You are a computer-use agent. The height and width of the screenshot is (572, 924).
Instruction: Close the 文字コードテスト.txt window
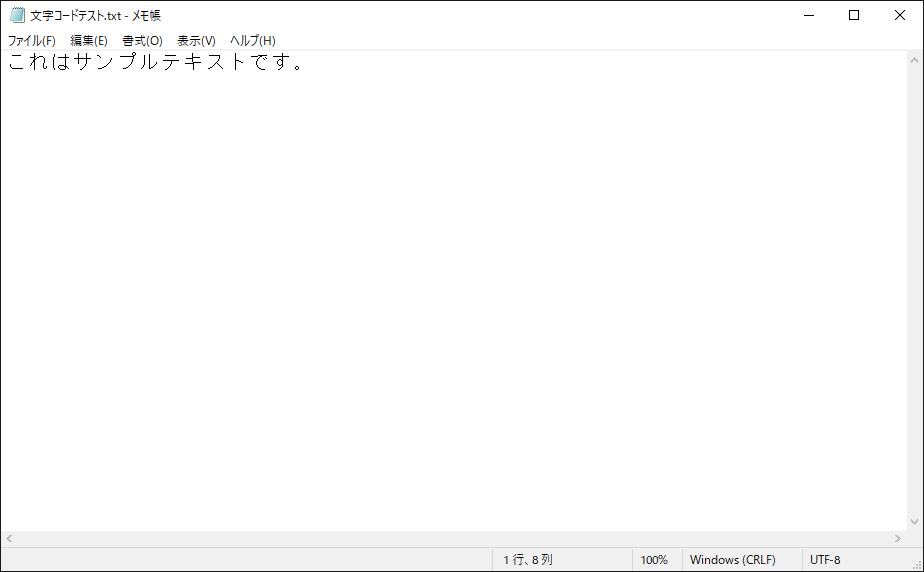pos(900,15)
